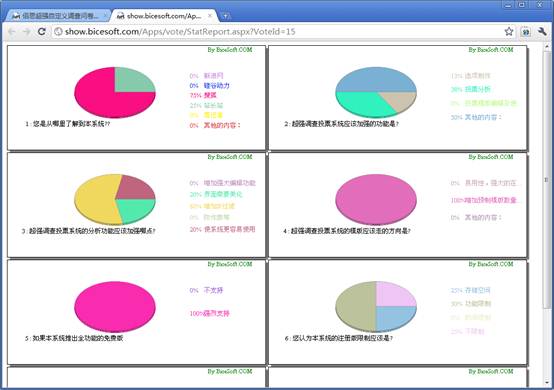Close the show.bicesoft.com tab
Viewport: 554px width, 390px height.
coord(210,16)
